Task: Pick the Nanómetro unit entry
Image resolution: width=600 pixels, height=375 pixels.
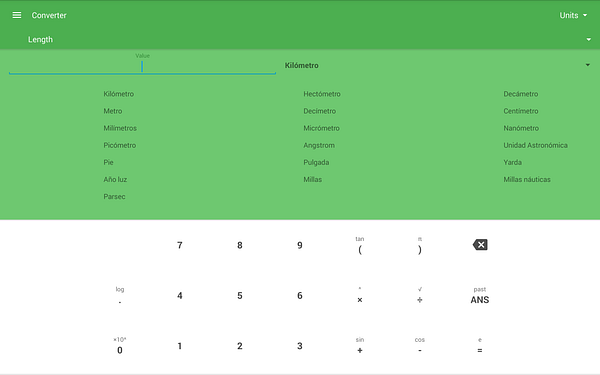Action: (x=521, y=128)
